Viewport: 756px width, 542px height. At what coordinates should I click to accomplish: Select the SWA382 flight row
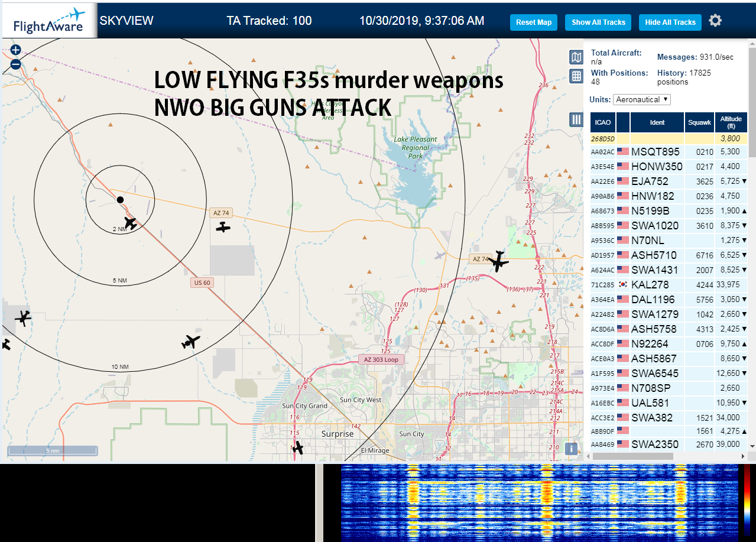[x=669, y=418]
